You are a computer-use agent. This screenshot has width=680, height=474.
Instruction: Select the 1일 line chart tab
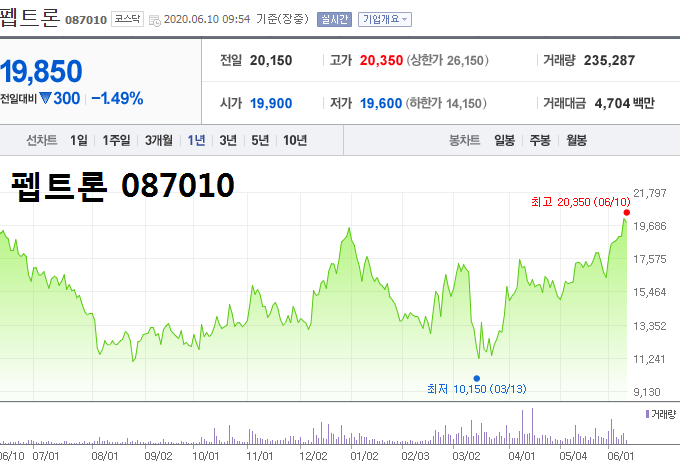[x=79, y=140]
